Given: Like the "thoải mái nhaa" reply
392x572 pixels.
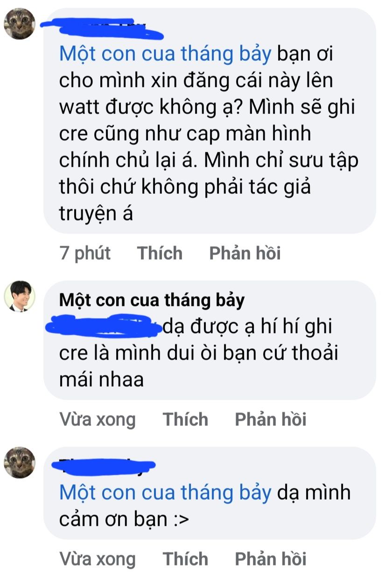Looking at the screenshot, I should pyautogui.click(x=185, y=419).
